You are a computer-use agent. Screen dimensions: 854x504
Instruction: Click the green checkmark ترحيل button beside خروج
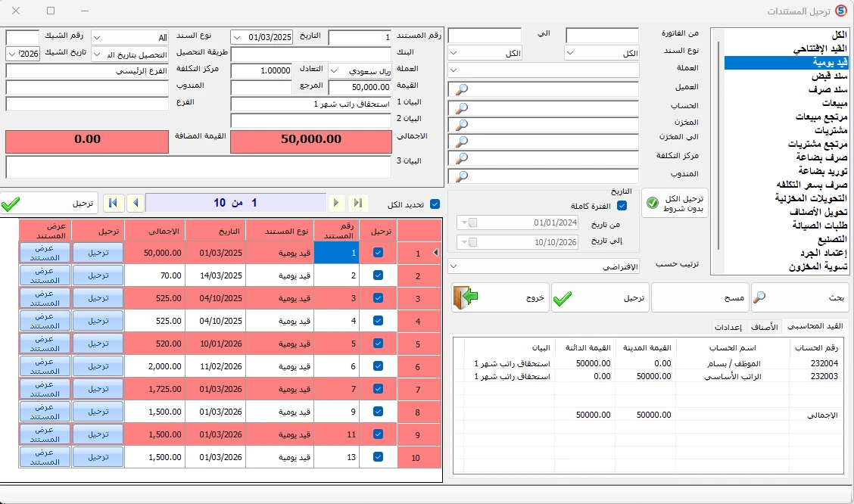coord(600,297)
